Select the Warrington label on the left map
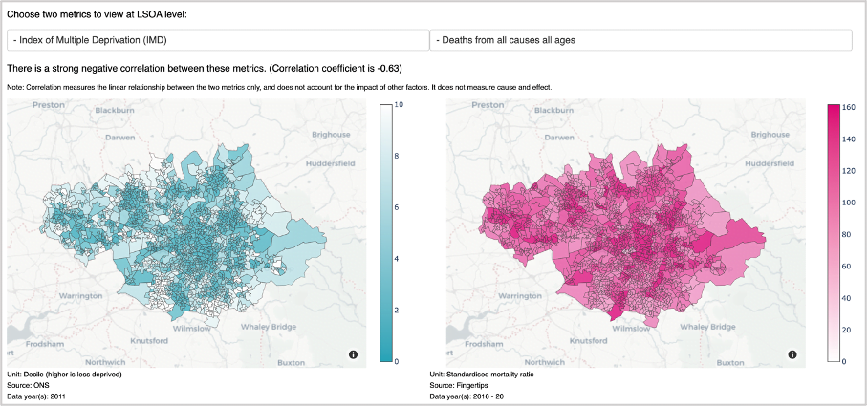Screen dimensions: 868x407 coord(81,296)
